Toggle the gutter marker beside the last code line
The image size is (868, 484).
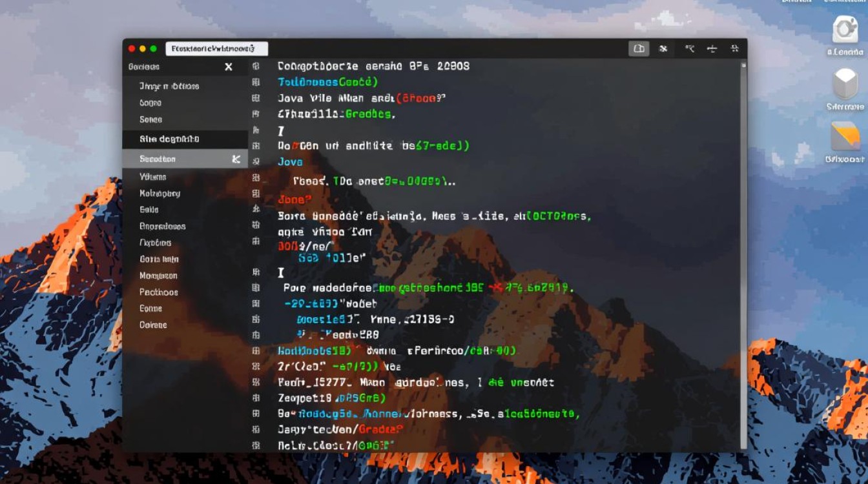[256, 445]
